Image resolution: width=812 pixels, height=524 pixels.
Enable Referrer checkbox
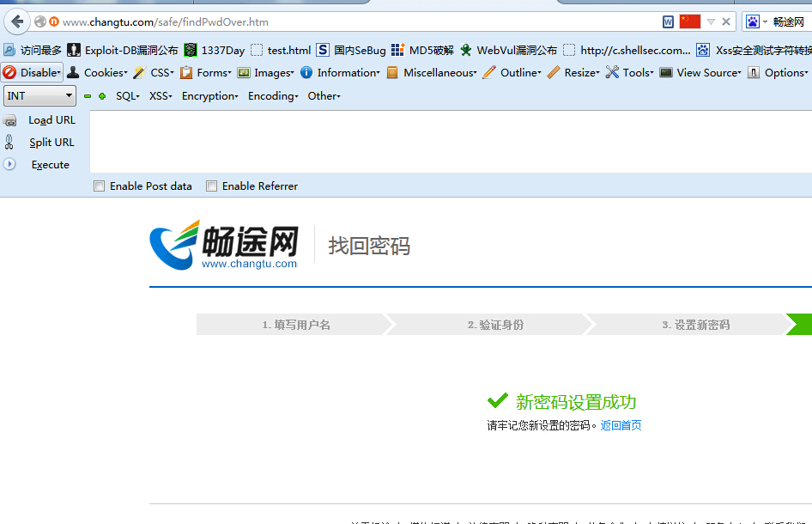click(x=211, y=186)
